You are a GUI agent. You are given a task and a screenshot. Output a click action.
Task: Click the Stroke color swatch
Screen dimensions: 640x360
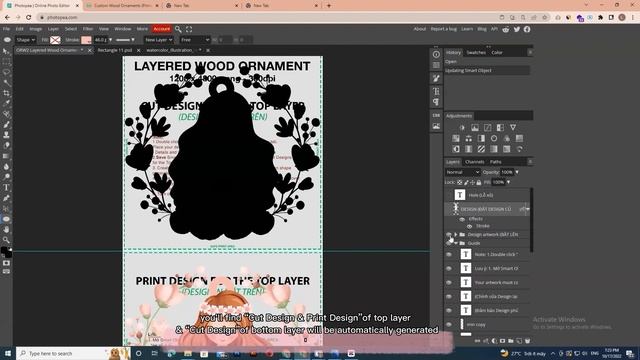[86, 40]
